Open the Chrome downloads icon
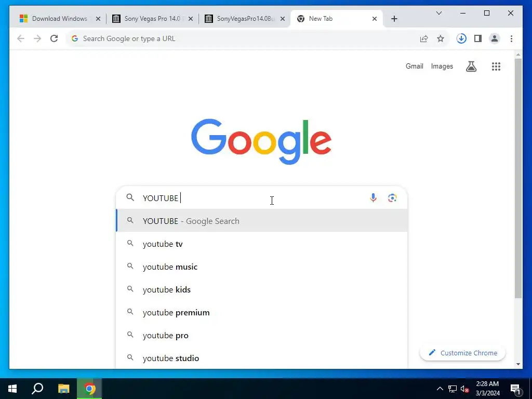This screenshot has height=399, width=532. [x=461, y=38]
